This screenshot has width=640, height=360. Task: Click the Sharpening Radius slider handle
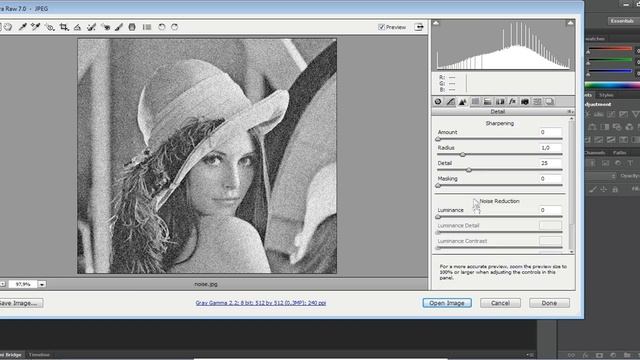(x=462, y=155)
